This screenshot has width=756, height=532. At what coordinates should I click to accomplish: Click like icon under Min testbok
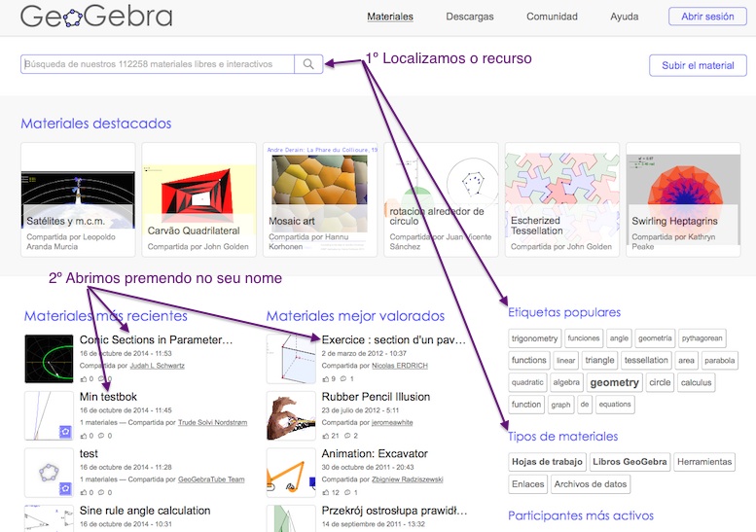tap(84, 436)
